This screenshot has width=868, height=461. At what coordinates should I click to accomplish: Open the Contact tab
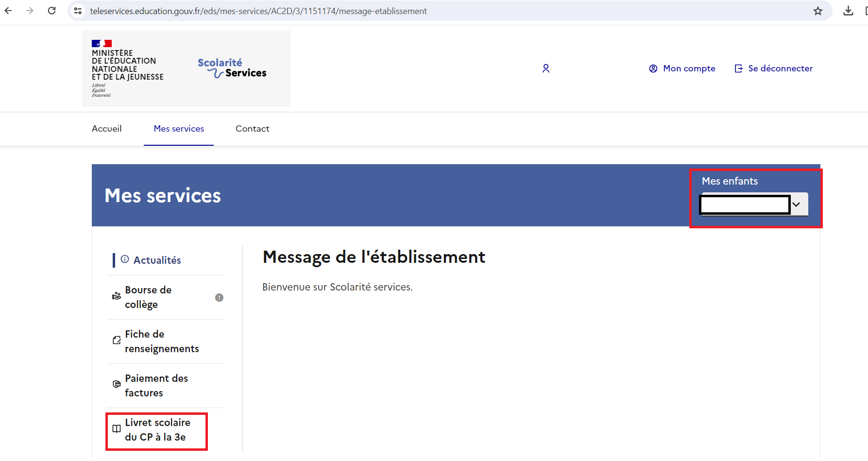252,129
